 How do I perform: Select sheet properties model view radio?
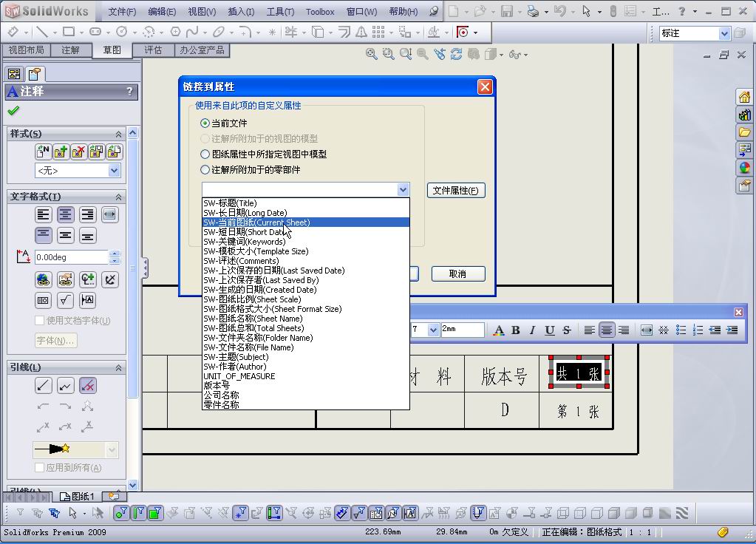(x=205, y=154)
